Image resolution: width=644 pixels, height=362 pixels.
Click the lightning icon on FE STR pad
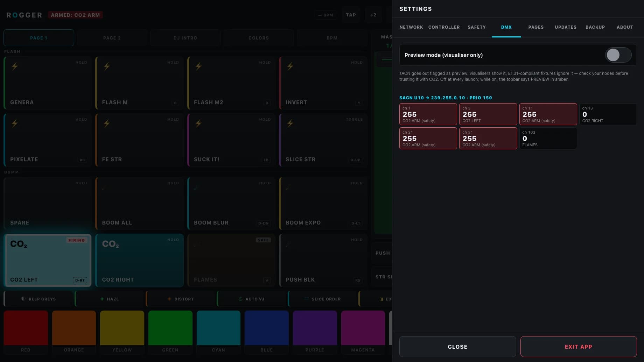pyautogui.click(x=107, y=123)
